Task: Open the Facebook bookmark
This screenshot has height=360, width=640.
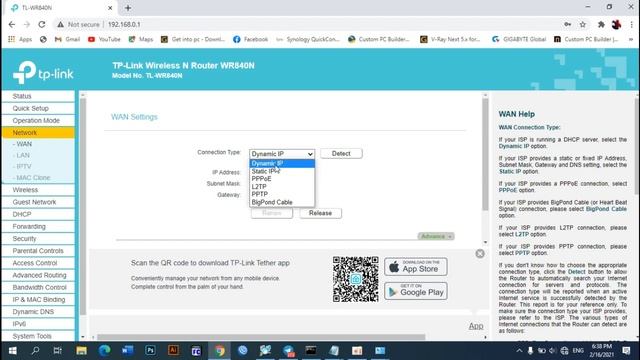Action: pyautogui.click(x=251, y=39)
